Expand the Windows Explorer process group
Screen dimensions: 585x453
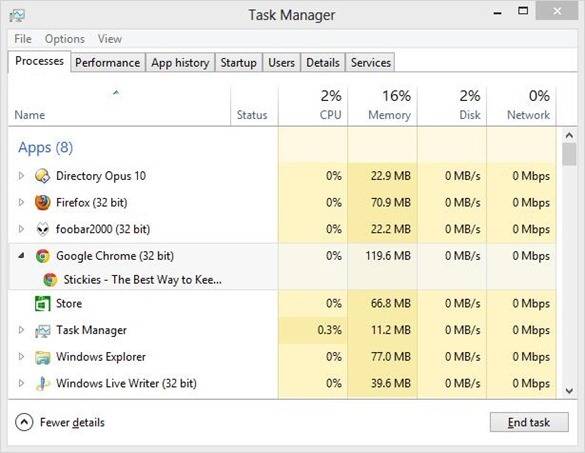[21, 357]
